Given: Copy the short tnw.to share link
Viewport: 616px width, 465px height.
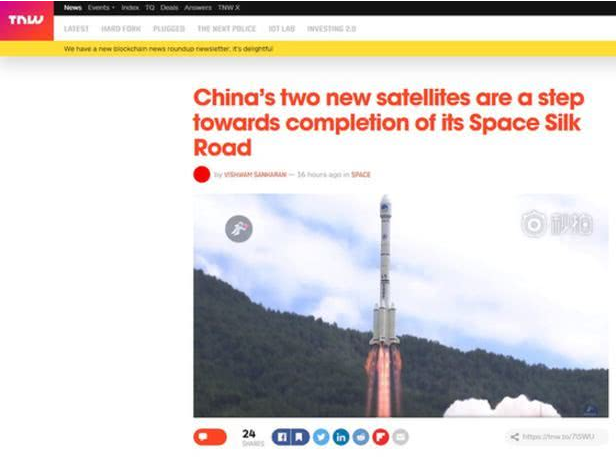Looking at the screenshot, I should click(x=557, y=437).
